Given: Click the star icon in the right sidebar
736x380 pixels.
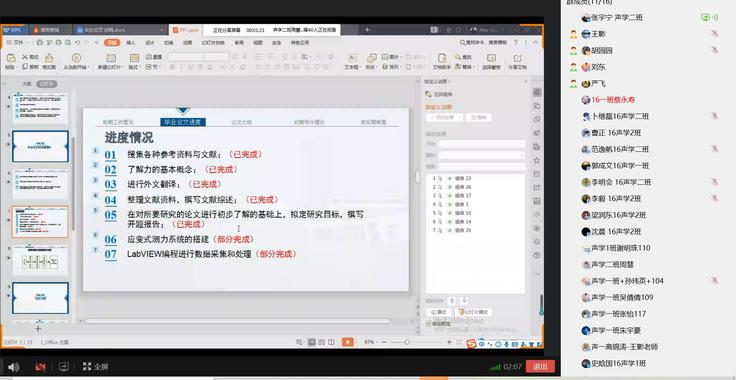Looking at the screenshot, I should pos(537,160).
